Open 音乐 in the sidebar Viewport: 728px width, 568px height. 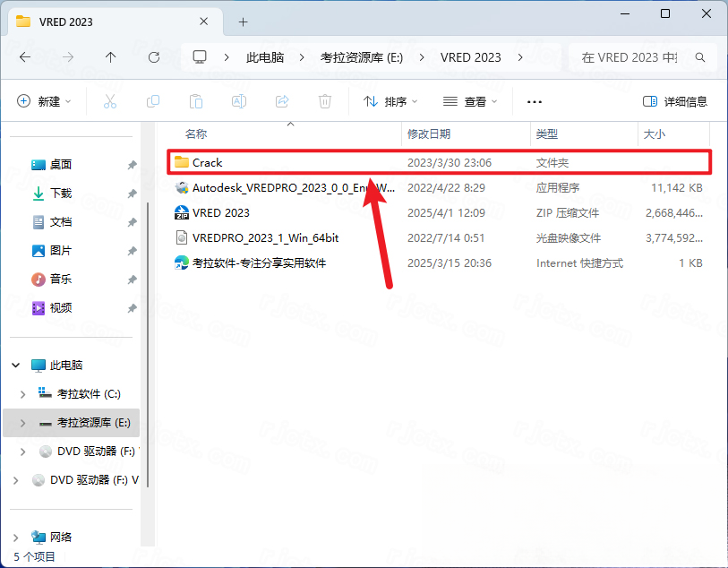(x=60, y=280)
